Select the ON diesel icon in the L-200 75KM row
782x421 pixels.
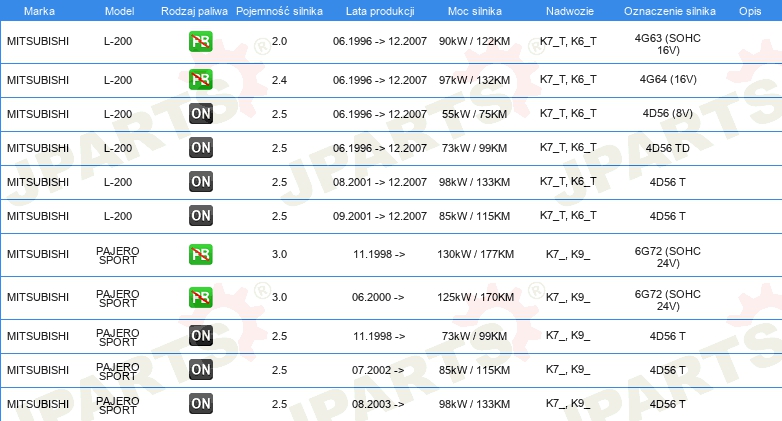click(x=201, y=114)
